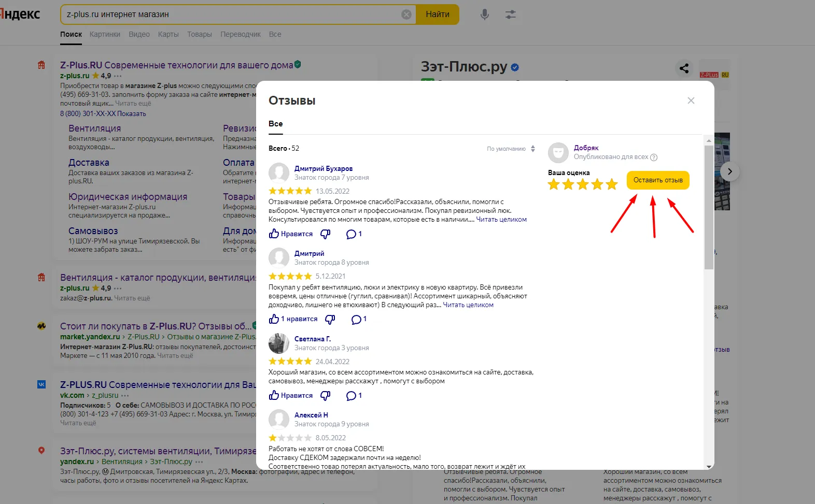Open Дмитрий Бухаров reviewer profile
Viewport: 815px width, 504px height.
324,168
